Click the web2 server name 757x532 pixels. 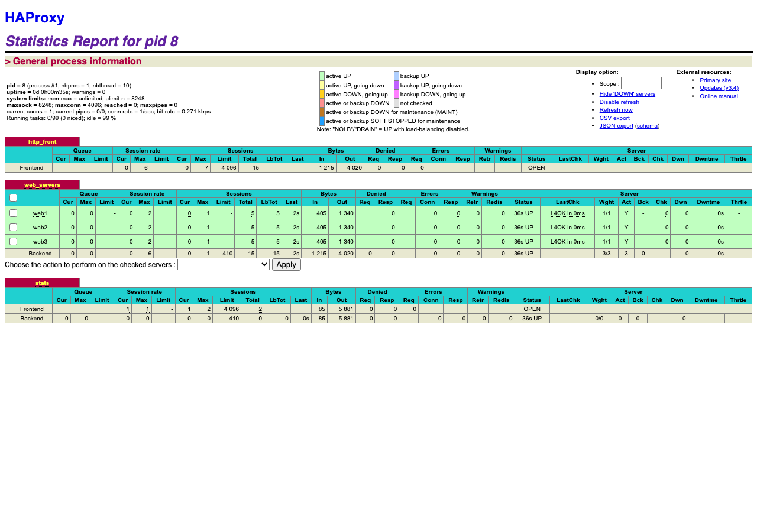click(40, 227)
